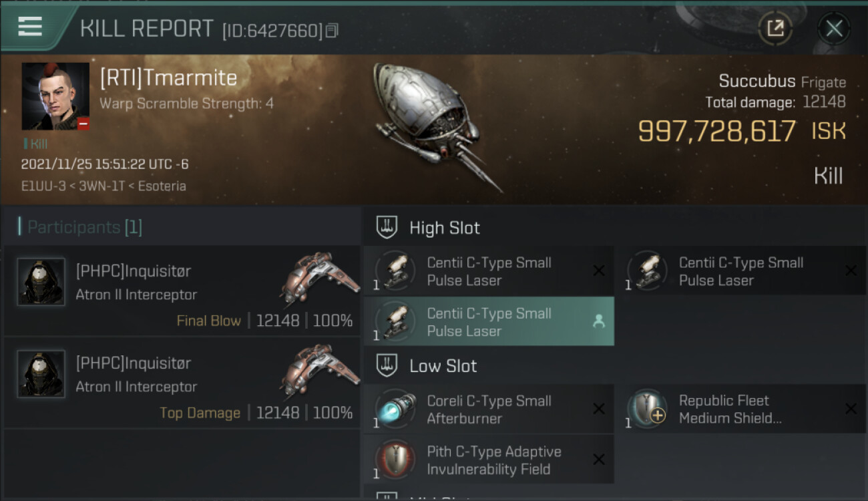
Task: Click the share kill report icon
Action: pyautogui.click(x=775, y=28)
